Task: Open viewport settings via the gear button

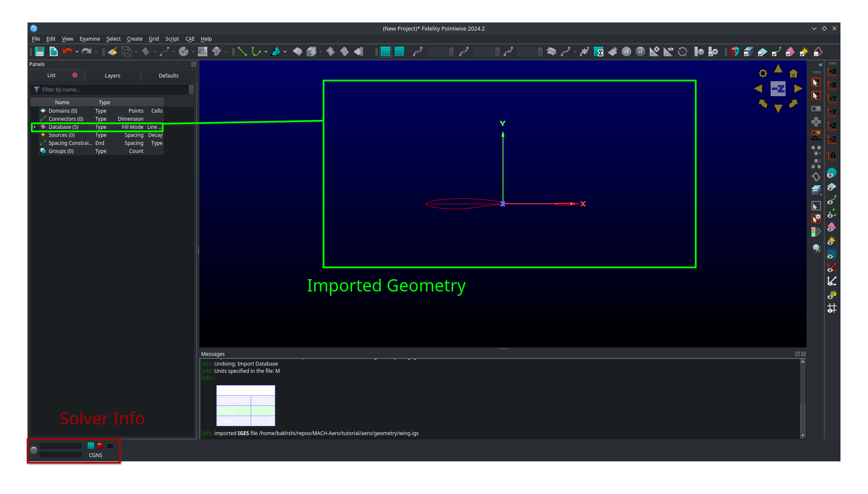Action: [x=763, y=73]
